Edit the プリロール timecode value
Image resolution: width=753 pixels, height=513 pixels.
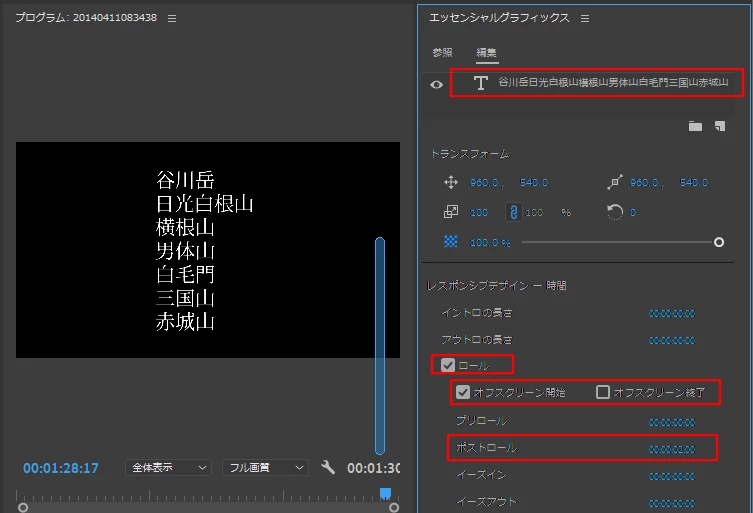[672, 423]
